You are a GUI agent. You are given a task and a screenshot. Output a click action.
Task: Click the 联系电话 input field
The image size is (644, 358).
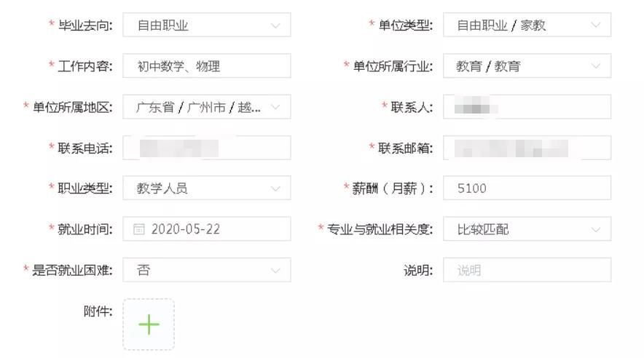click(x=206, y=148)
